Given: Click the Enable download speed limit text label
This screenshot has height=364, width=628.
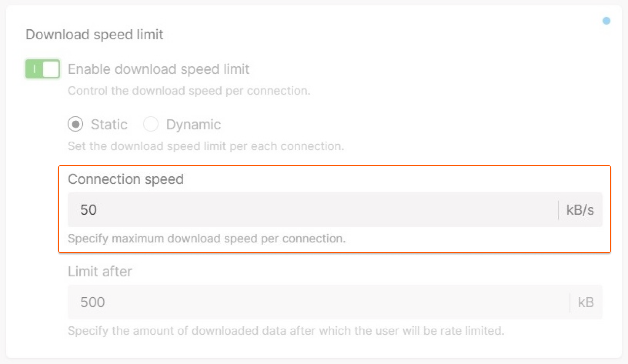Looking at the screenshot, I should (158, 69).
